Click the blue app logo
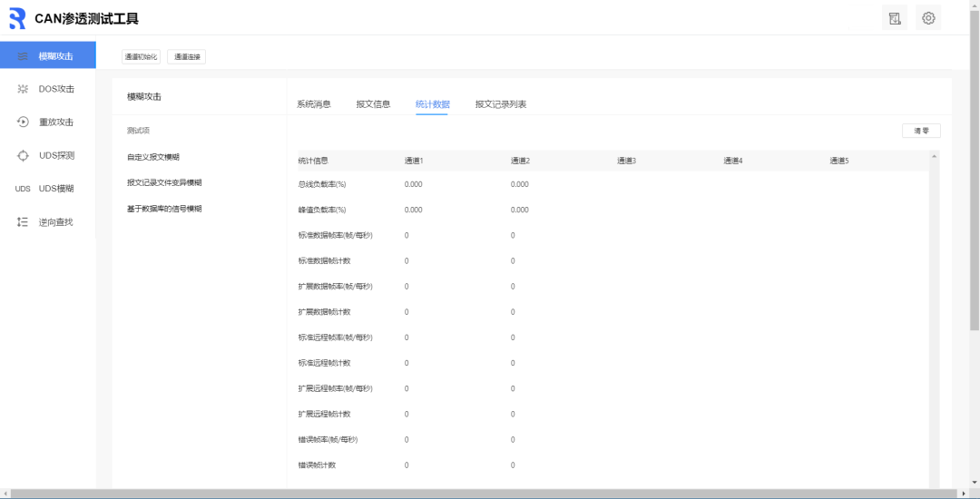The width and height of the screenshot is (980, 499). [x=17, y=18]
